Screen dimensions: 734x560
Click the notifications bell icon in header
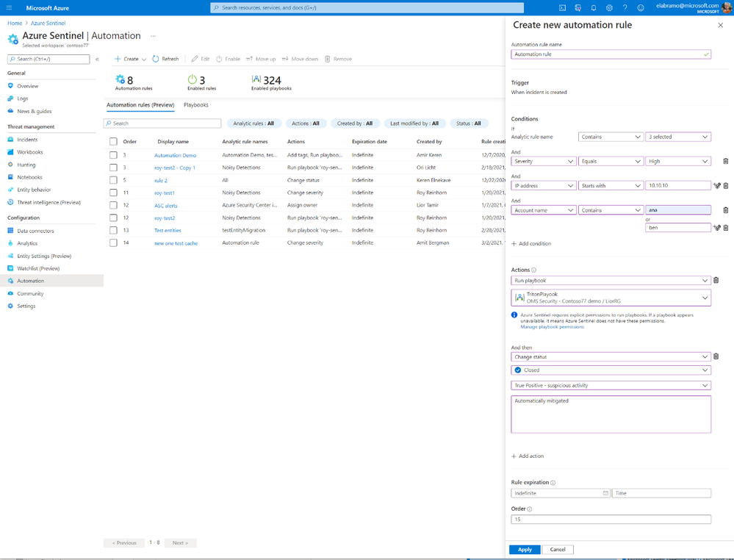point(594,8)
